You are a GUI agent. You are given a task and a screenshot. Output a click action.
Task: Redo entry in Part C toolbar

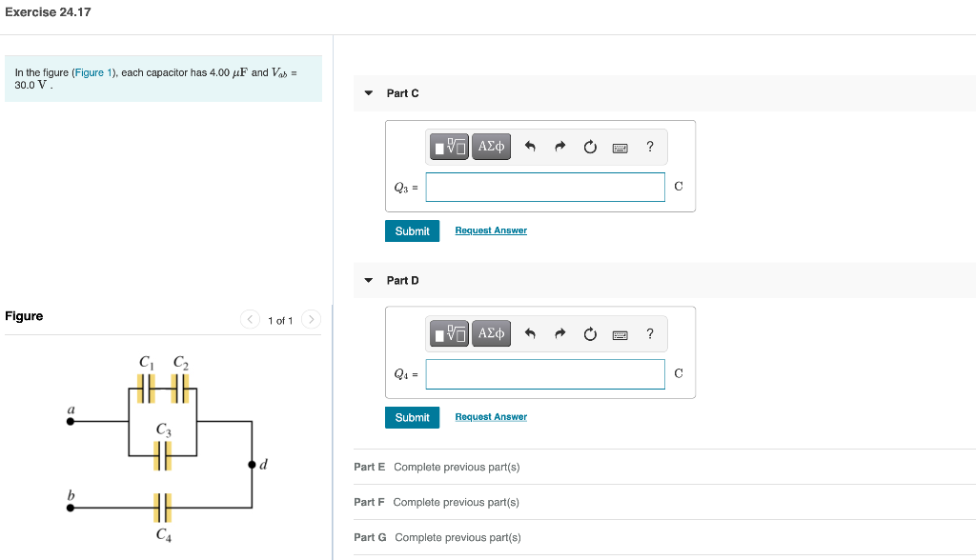(x=560, y=147)
